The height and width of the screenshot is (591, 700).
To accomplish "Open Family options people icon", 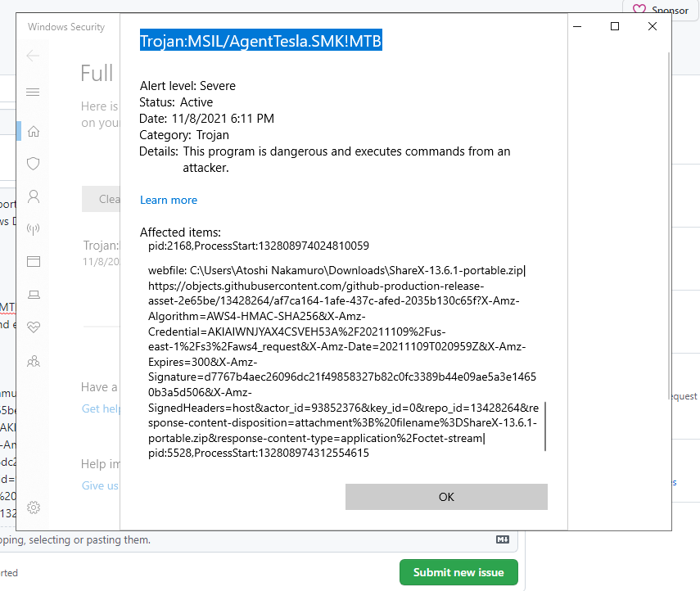I will point(34,361).
